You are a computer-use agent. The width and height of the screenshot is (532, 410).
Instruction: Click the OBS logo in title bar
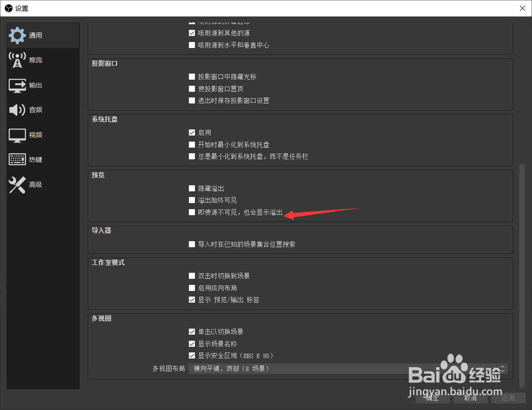click(x=9, y=8)
